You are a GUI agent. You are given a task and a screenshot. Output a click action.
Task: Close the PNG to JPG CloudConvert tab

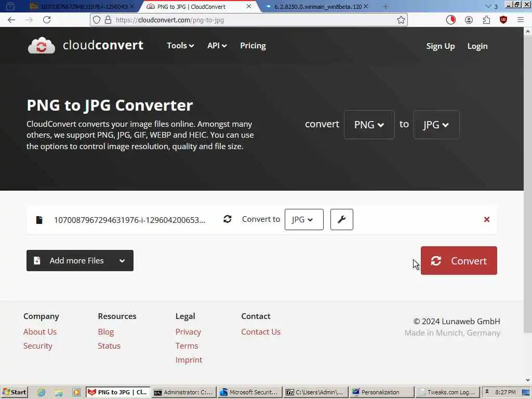click(249, 6)
